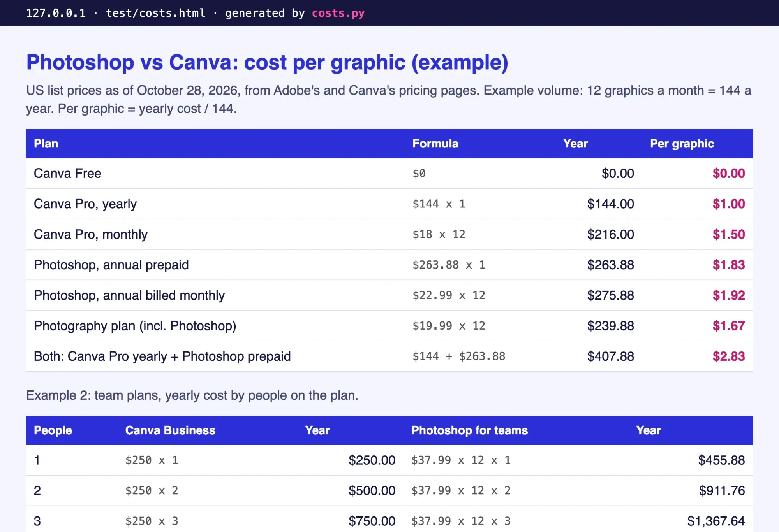
Task: Click the $2.83 per graphic value
Action: pos(729,356)
